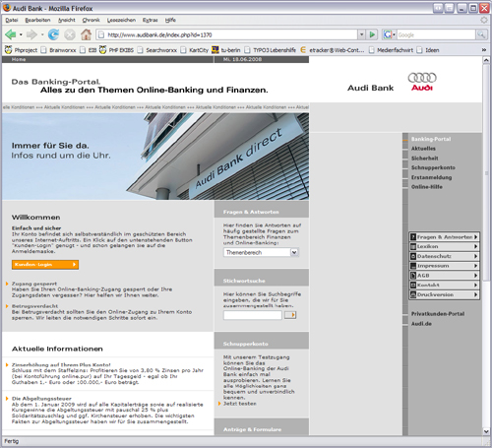Open the Medienfachwirt bookmark

coord(391,50)
